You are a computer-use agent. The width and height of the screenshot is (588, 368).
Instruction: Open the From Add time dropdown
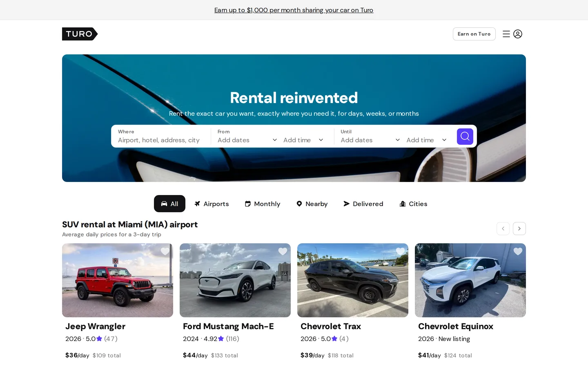click(303, 140)
